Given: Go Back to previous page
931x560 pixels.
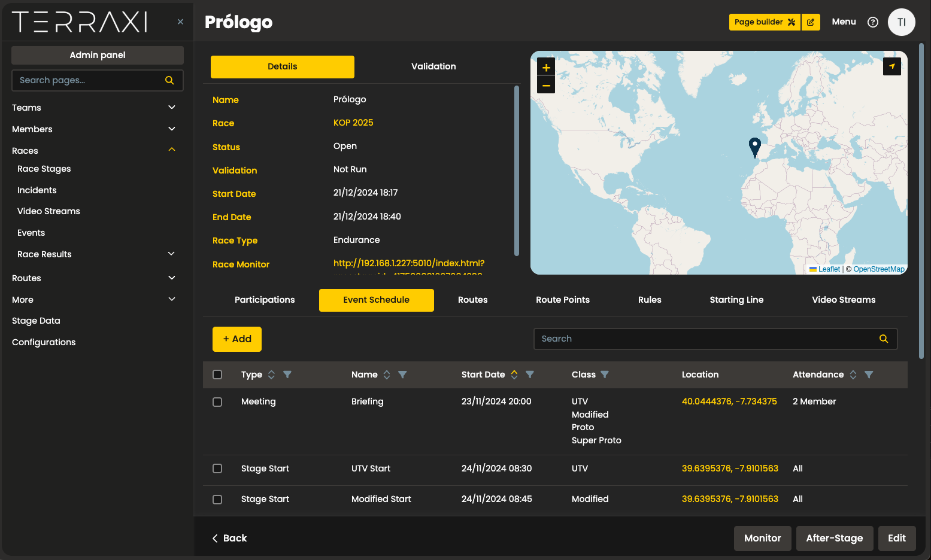Looking at the screenshot, I should point(229,538).
